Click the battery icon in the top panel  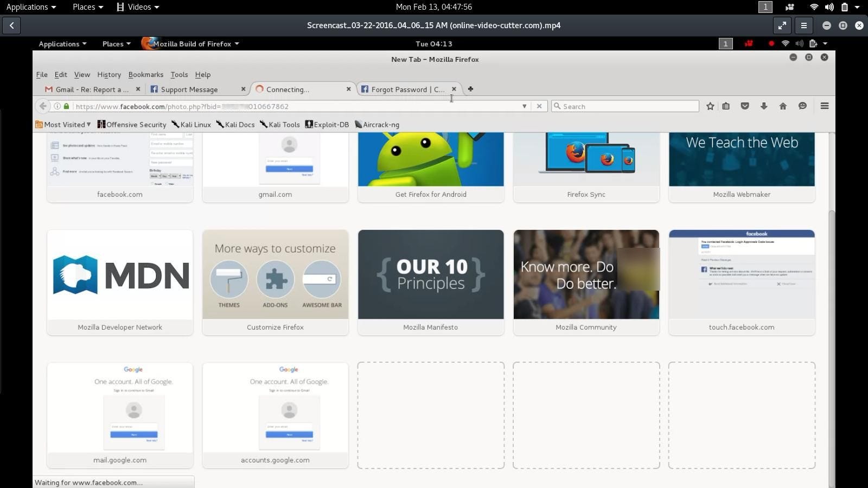pos(844,7)
